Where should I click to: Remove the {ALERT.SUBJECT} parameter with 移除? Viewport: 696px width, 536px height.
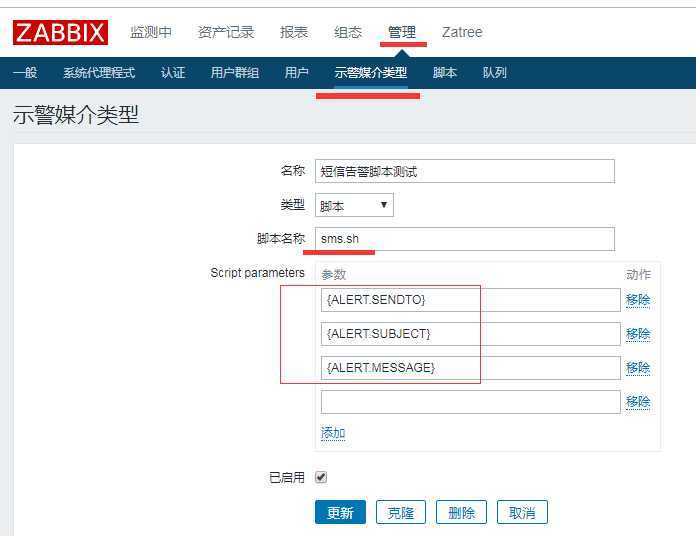coord(638,334)
